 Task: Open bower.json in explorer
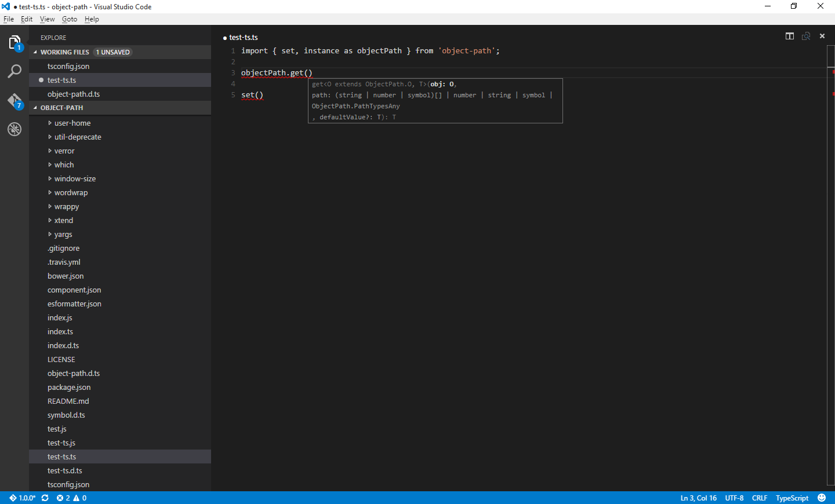tap(120, 276)
